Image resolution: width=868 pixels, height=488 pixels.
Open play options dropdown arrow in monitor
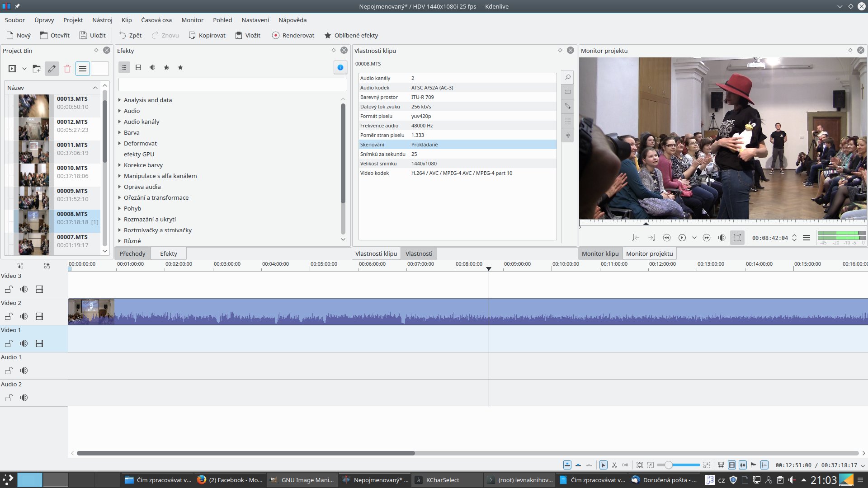tap(694, 238)
